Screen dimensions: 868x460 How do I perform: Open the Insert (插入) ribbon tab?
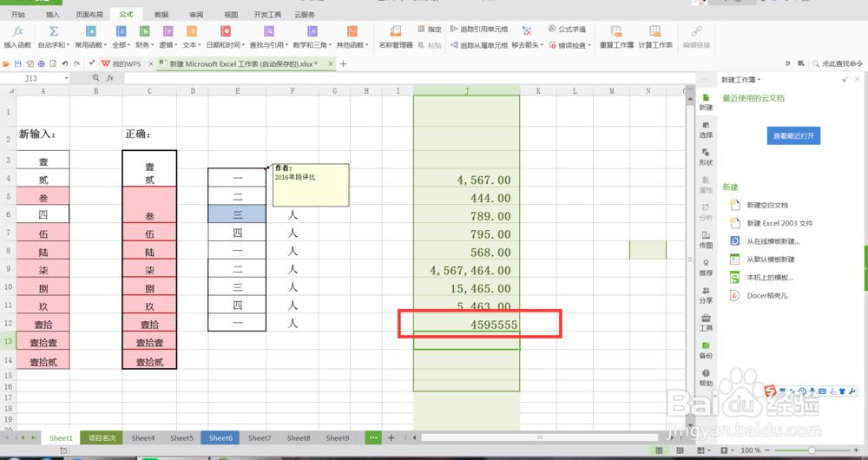point(53,15)
